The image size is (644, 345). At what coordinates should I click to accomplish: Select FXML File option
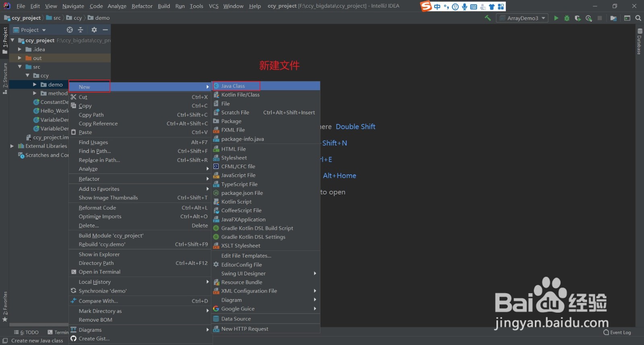(x=266, y=130)
